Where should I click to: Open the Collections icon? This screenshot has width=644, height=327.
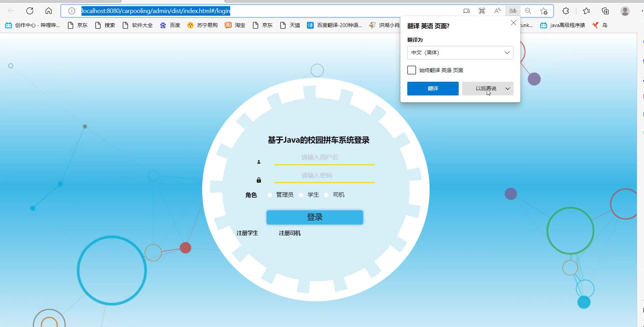click(605, 11)
